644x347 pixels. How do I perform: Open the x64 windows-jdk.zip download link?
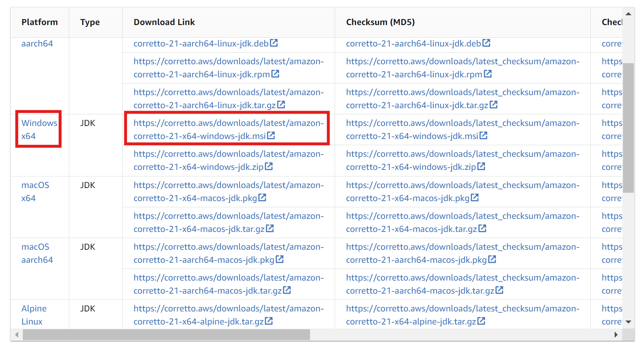coord(228,160)
